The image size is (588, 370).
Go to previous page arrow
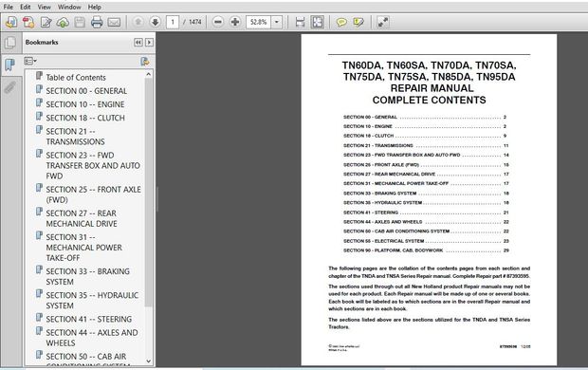click(138, 22)
